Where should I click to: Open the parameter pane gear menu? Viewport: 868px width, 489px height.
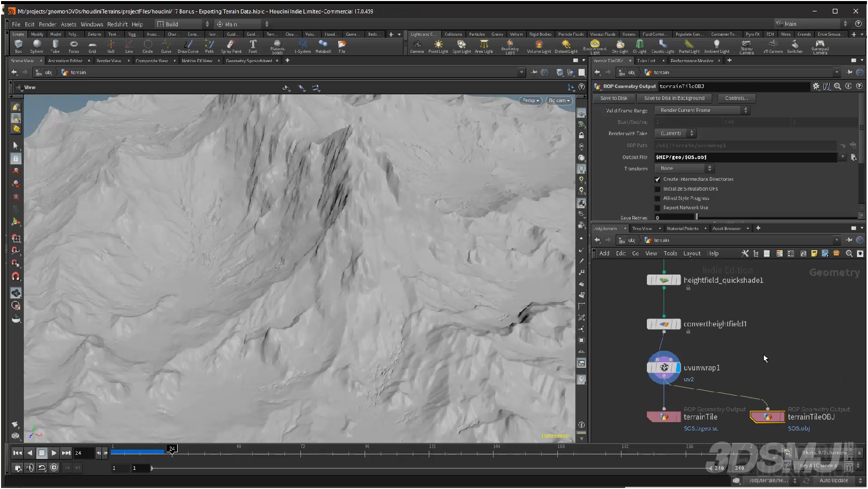816,87
